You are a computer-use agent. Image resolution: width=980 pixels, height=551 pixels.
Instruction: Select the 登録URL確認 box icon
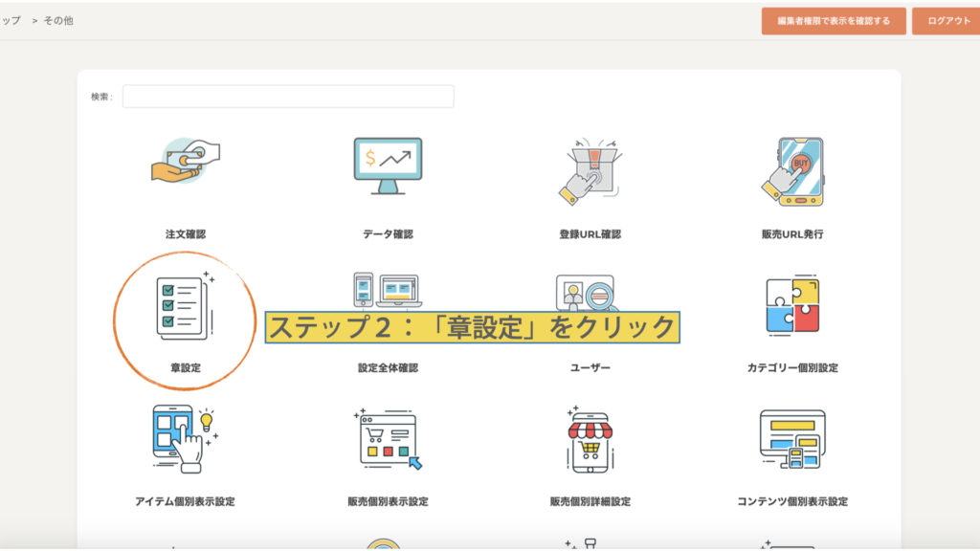click(590, 169)
